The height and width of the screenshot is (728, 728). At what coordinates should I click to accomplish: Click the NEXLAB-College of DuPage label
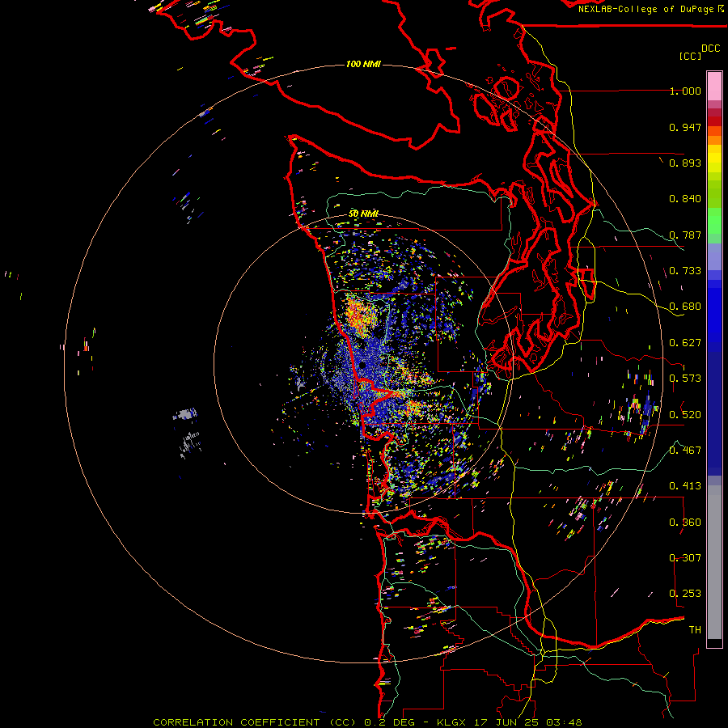click(x=650, y=9)
